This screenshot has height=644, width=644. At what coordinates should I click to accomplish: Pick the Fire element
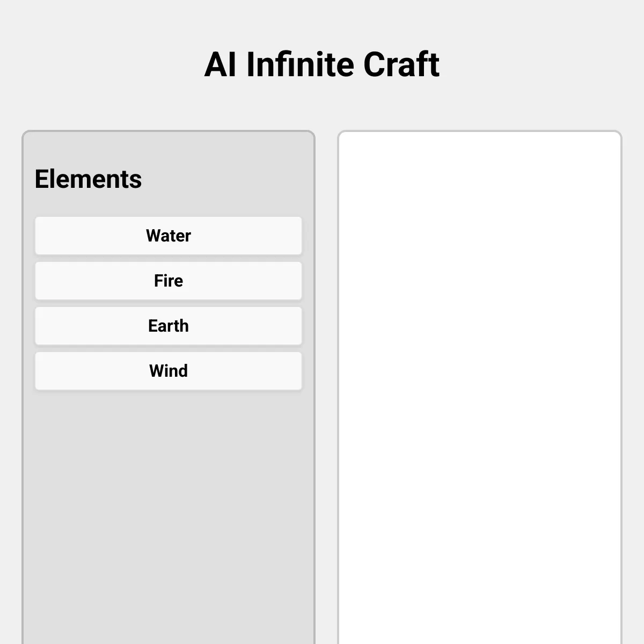coord(169,281)
